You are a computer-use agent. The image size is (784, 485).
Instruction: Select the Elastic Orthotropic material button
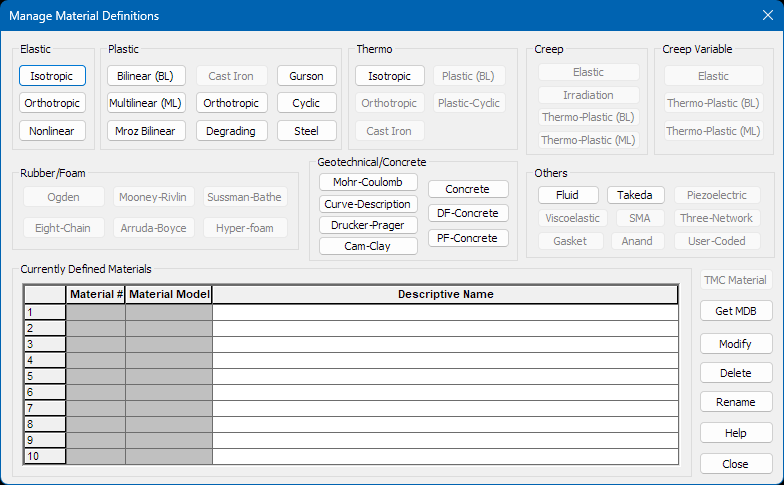pos(52,103)
